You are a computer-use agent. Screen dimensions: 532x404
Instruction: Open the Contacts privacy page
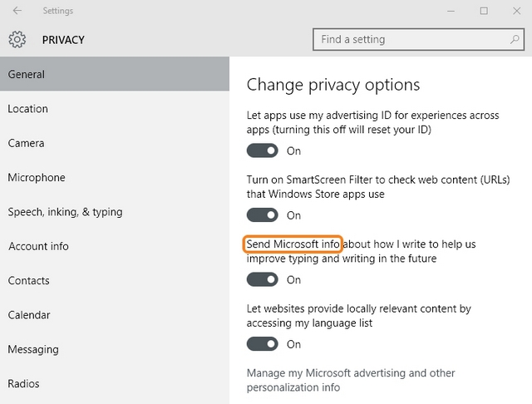tap(29, 281)
